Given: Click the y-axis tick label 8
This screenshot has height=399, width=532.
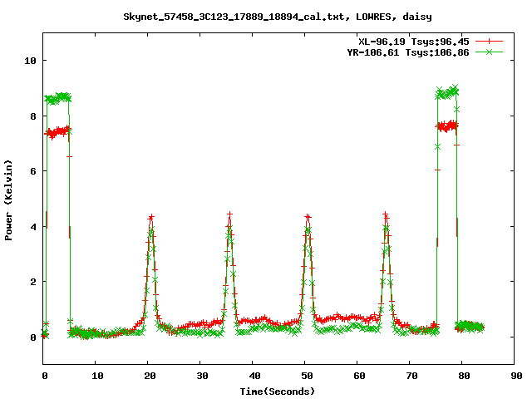Looking at the screenshot, I should point(33,116).
